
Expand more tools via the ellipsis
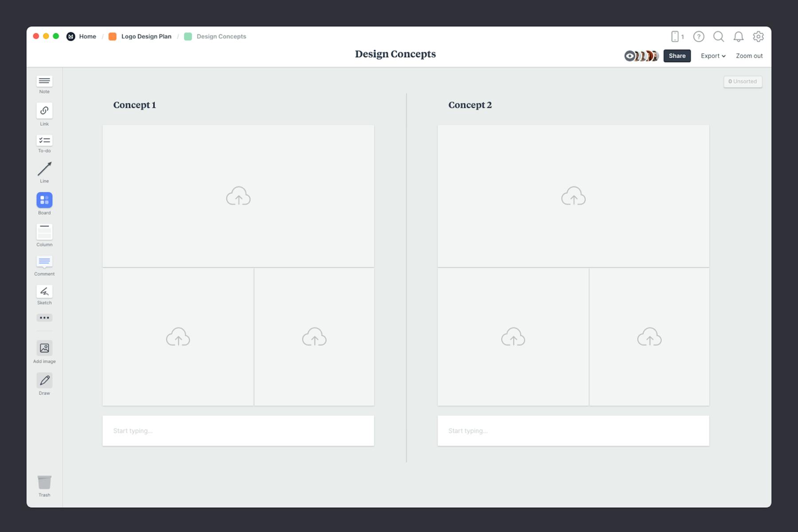[x=44, y=318]
